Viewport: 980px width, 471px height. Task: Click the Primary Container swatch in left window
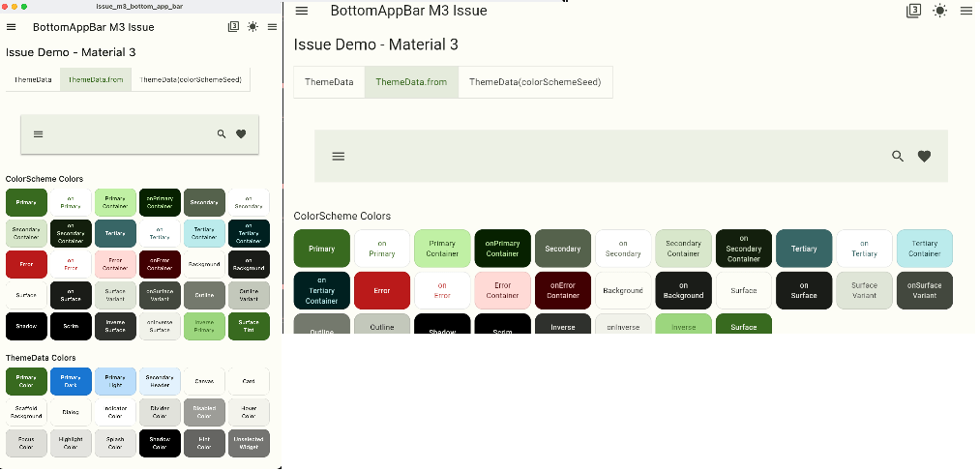click(115, 202)
